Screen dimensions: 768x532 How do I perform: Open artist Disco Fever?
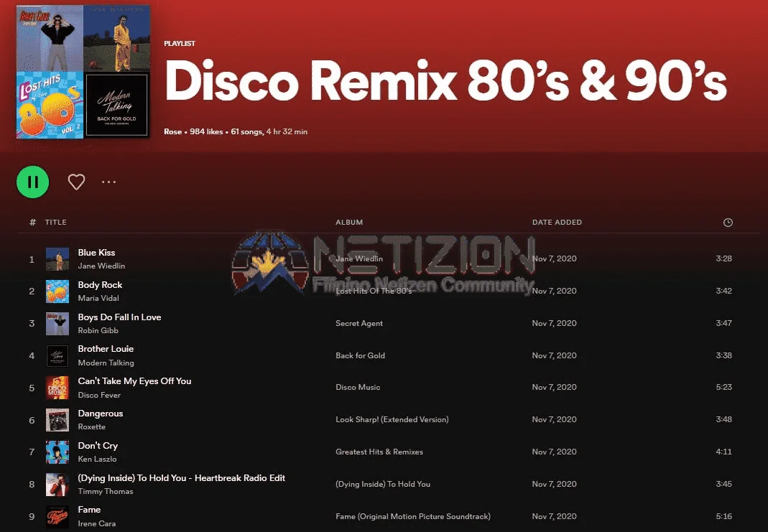(99, 395)
